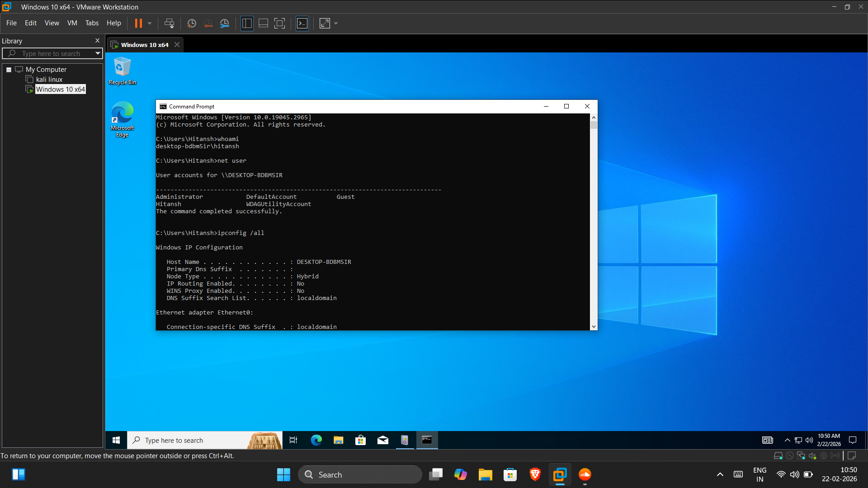Image resolution: width=868 pixels, height=488 pixels.
Task: Toggle console view icon in toolbar
Action: [302, 23]
